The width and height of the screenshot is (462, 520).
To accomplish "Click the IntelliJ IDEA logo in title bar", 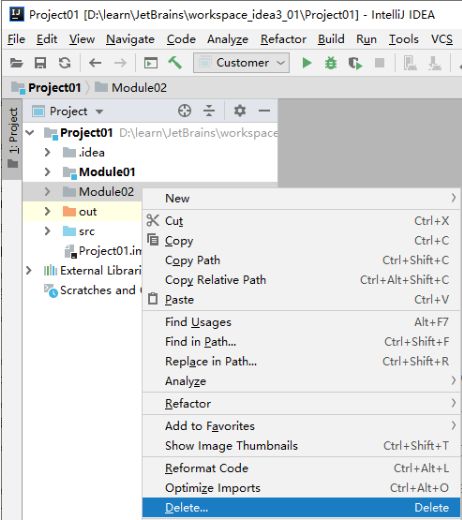I will pyautogui.click(x=16, y=14).
